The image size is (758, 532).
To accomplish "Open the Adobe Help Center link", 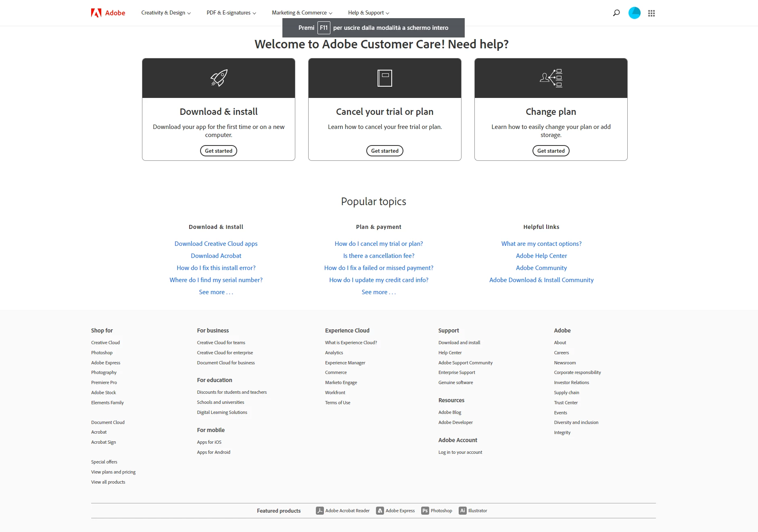I will pos(541,256).
